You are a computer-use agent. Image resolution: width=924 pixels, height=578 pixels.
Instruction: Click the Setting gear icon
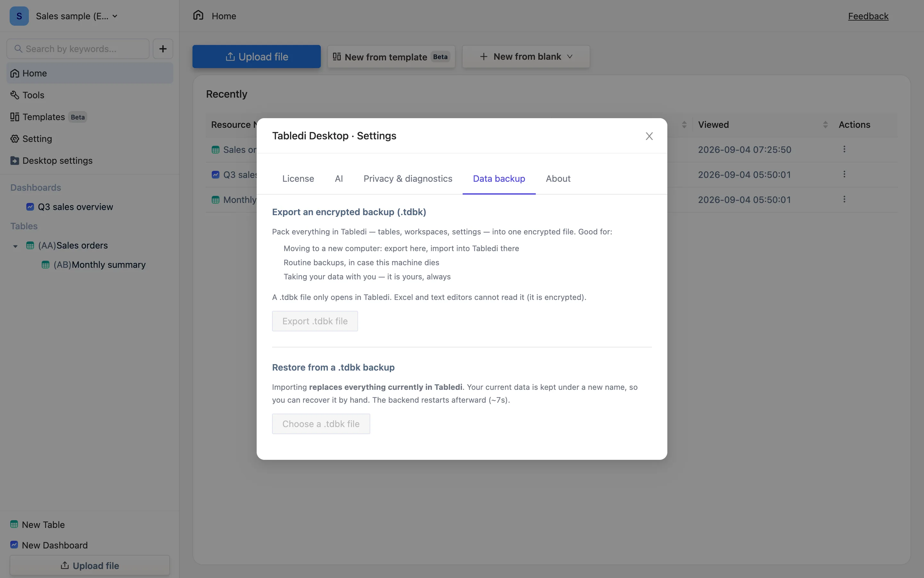pyautogui.click(x=14, y=139)
